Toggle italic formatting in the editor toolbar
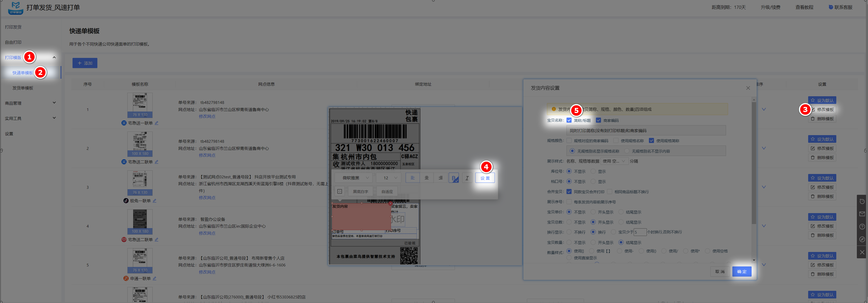Image resolution: width=868 pixels, height=303 pixels. 467,178
